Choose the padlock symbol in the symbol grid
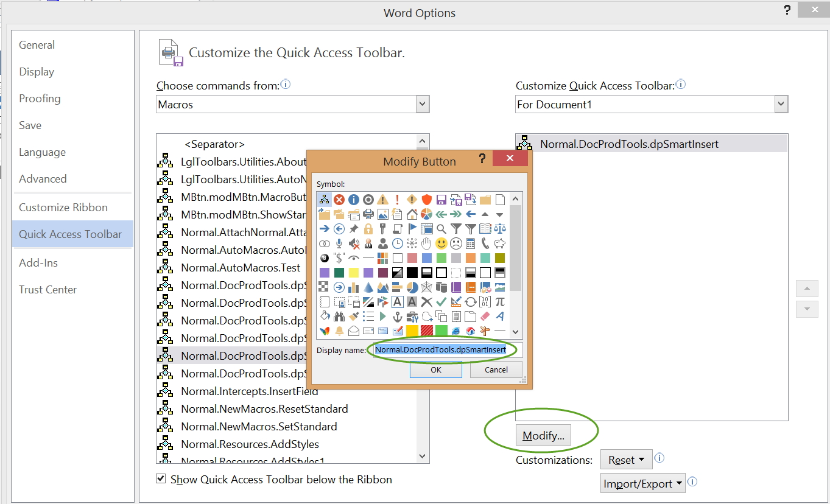830x504 pixels. click(368, 229)
